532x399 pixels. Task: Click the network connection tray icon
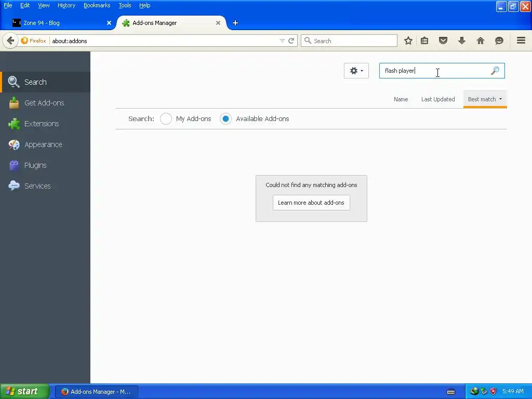point(474,391)
